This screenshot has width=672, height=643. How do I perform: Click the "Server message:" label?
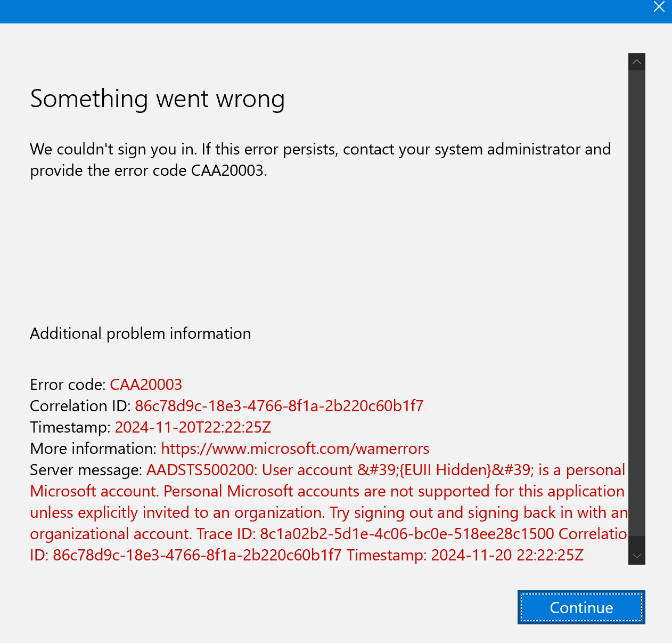86,470
